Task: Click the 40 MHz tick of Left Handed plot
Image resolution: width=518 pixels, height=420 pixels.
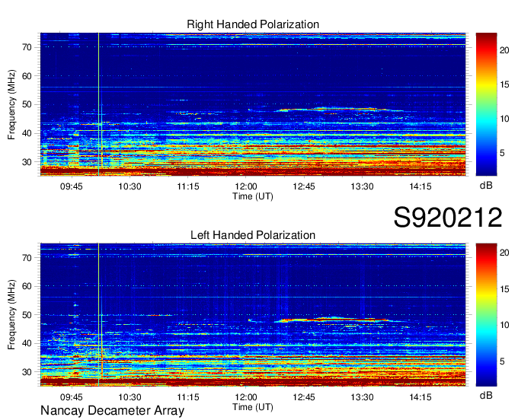Action: click(27, 343)
